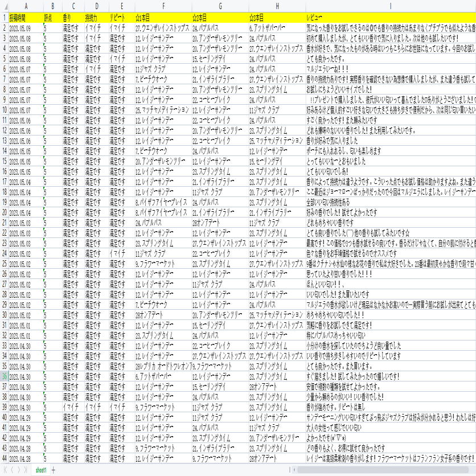The image size is (476, 476).
Task: Select review cell '香りが強めです。リピートは無し'
Action: pos(391,407)
